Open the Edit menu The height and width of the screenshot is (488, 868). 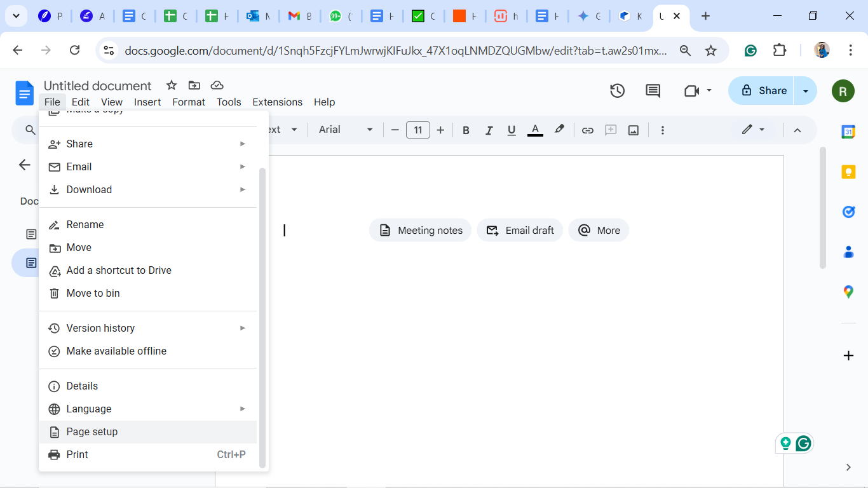tap(81, 102)
